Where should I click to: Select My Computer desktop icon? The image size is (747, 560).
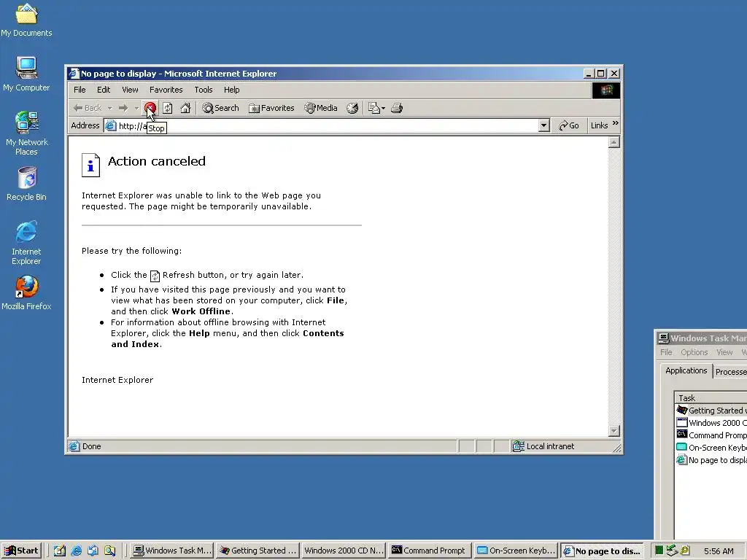(x=26, y=74)
